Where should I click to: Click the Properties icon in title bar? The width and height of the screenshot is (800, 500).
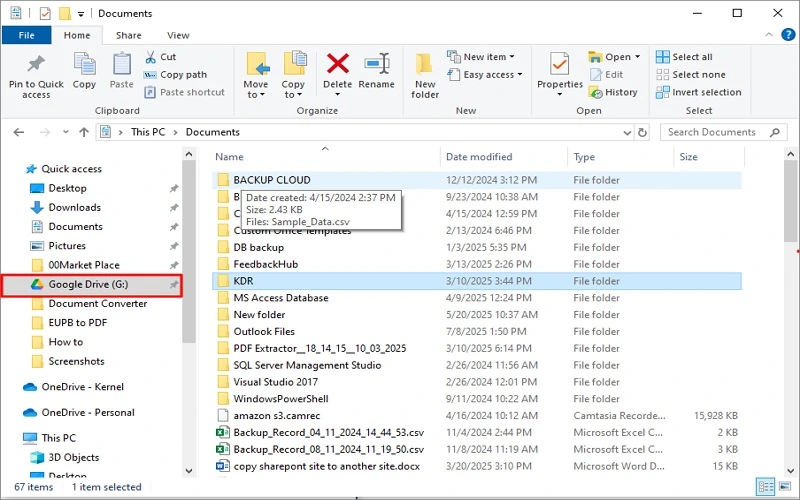tap(45, 13)
